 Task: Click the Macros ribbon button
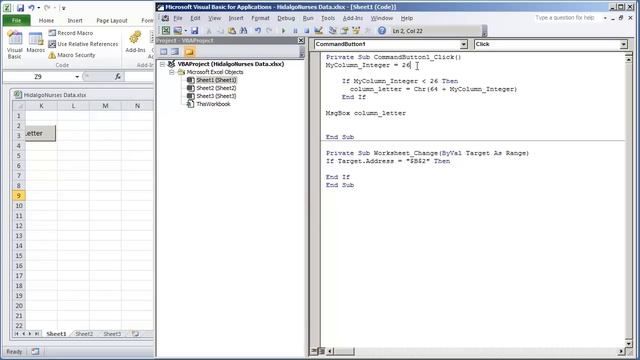click(x=36, y=43)
